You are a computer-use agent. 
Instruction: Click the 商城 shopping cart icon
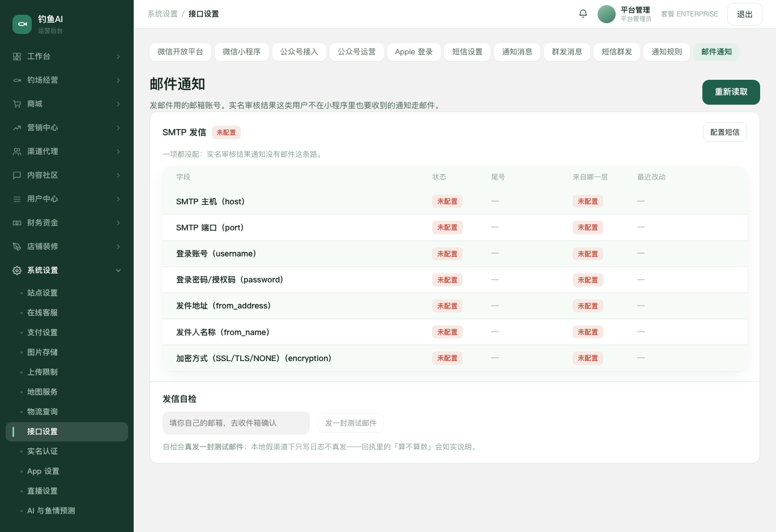tap(17, 104)
